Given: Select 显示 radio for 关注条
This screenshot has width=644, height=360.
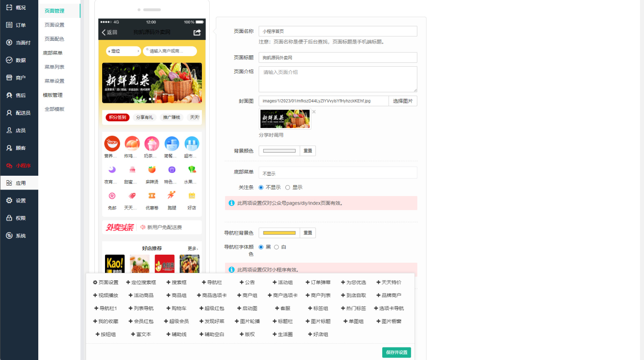Looking at the screenshot, I should (x=288, y=188).
